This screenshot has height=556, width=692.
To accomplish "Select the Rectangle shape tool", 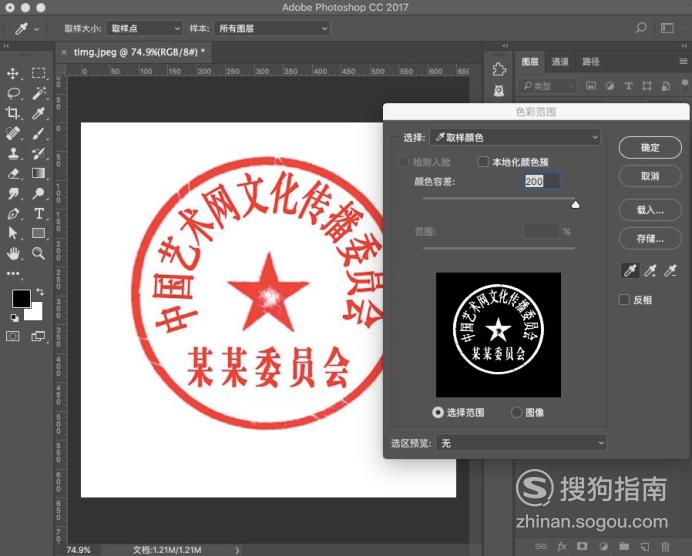I will 38,233.
